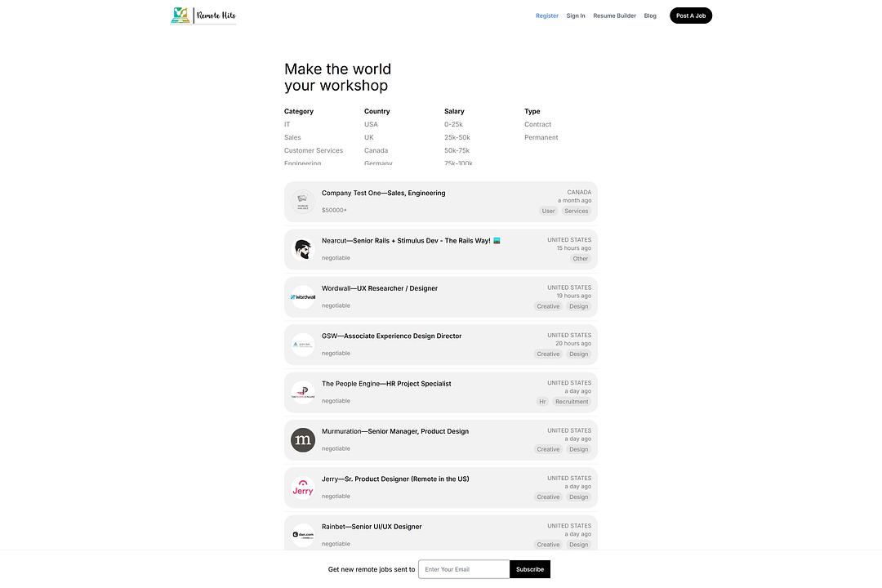Open the Resume Builder page

point(614,16)
